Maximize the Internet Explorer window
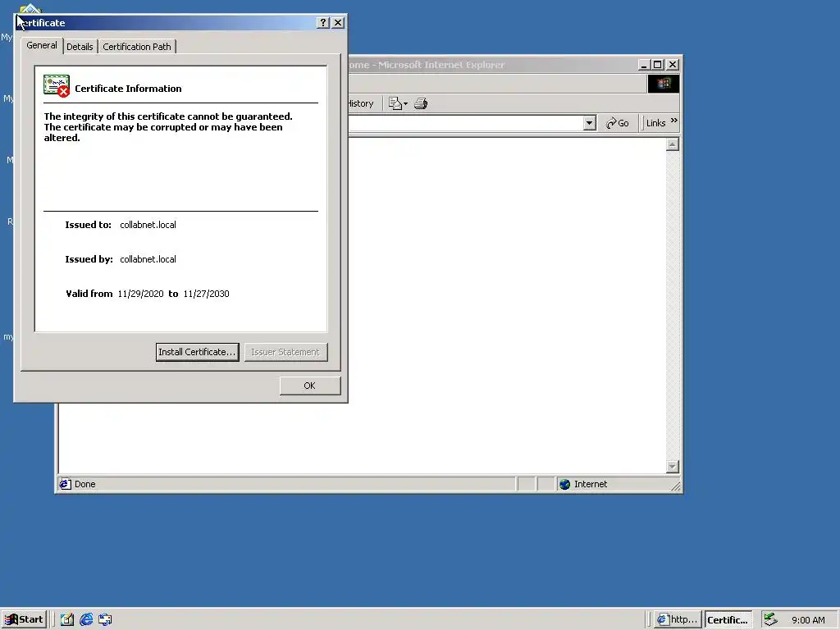Image resolution: width=840 pixels, height=630 pixels. (x=658, y=65)
